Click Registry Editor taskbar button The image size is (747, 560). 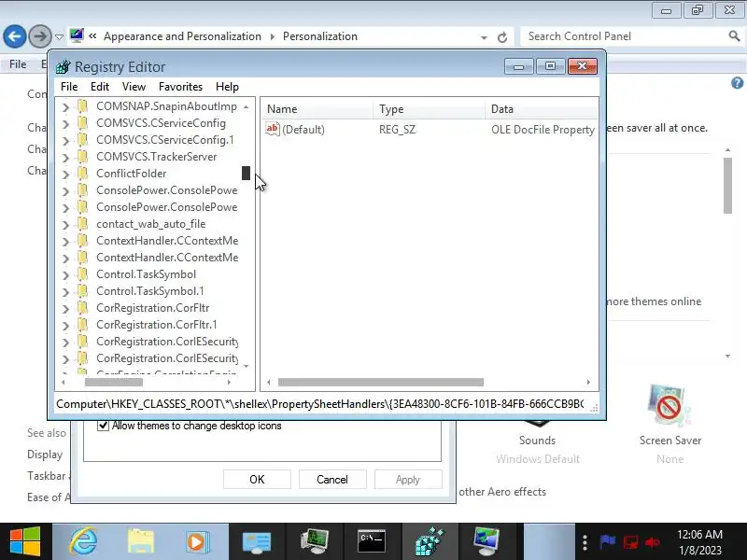[430, 541]
